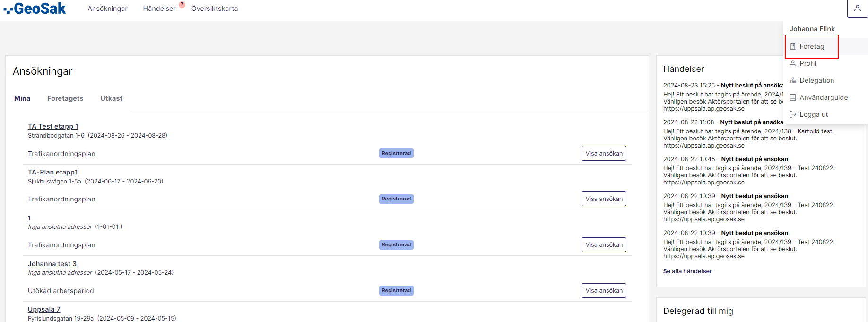868x322 pixels.
Task: Open the TA-Plan etapp1 application link
Action: click(x=53, y=172)
